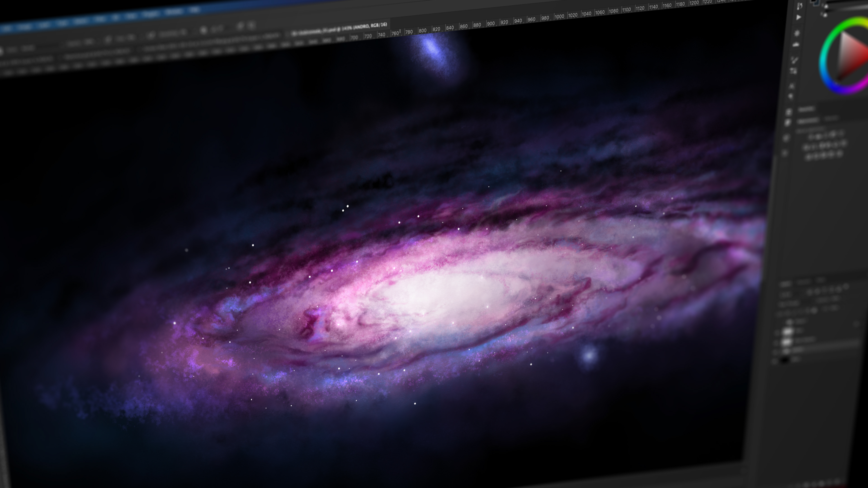Open the Paragraph panel icon below Character
The height and width of the screenshot is (488, 868).
[x=790, y=96]
